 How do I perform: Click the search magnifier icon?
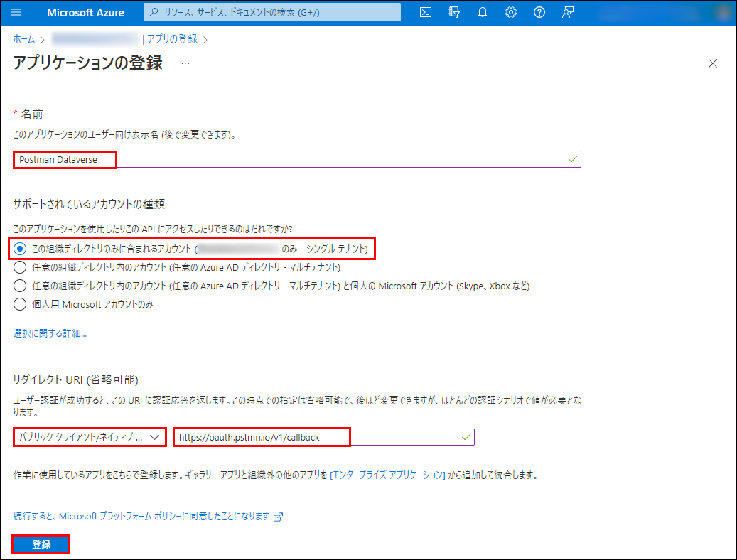tap(154, 12)
